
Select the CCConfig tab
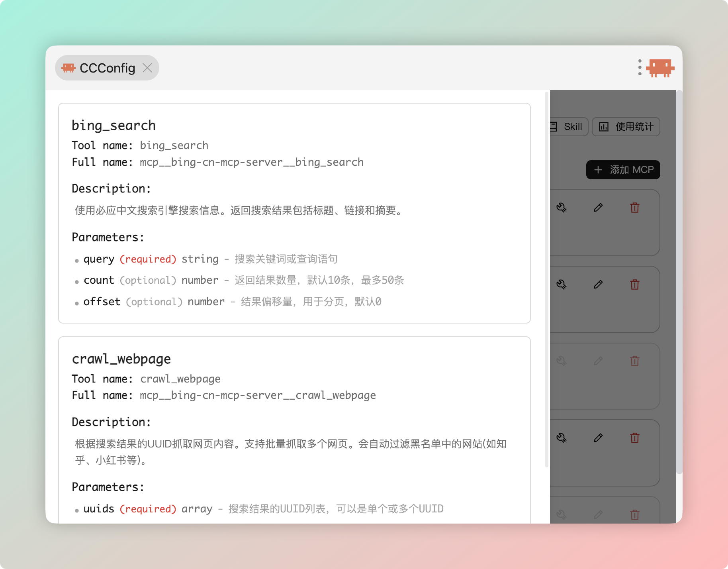(107, 68)
